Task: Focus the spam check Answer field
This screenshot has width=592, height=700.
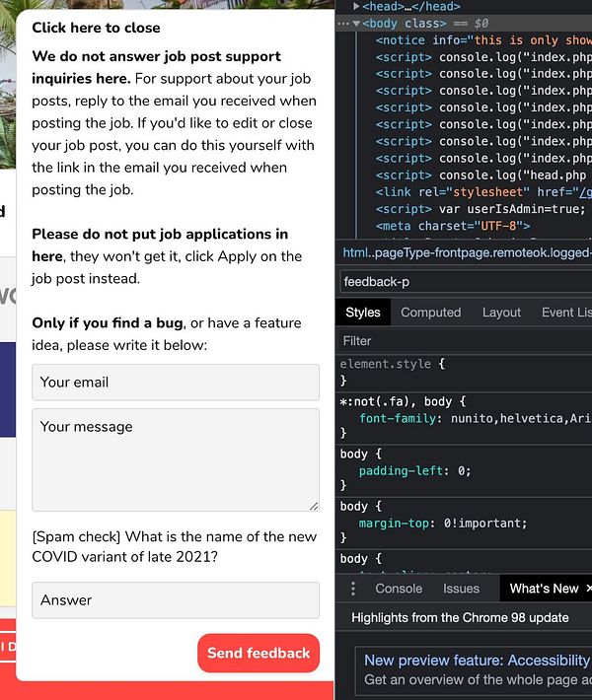Action: pos(176,600)
